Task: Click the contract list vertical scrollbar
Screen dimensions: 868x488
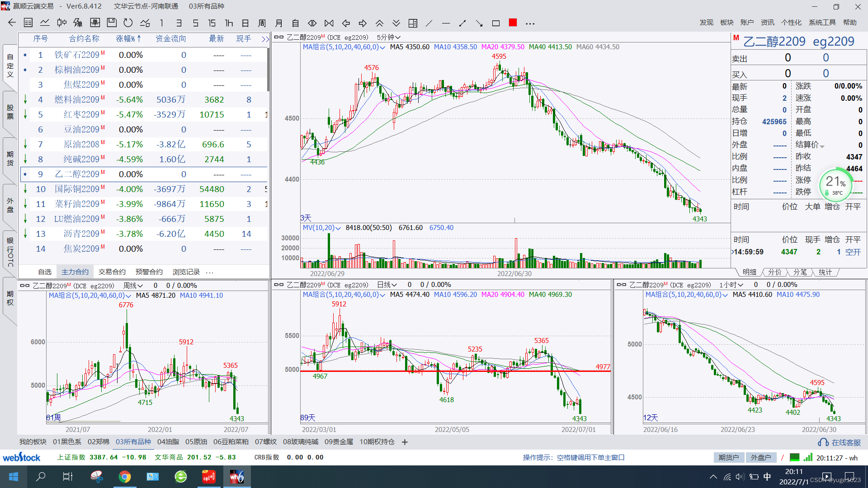Action: click(x=269, y=70)
